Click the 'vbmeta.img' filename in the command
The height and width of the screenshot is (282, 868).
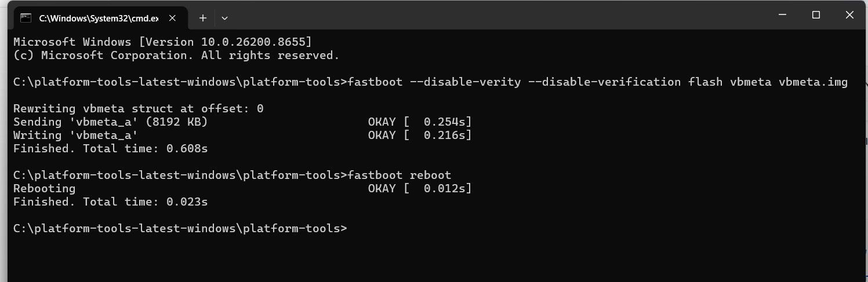coord(813,82)
